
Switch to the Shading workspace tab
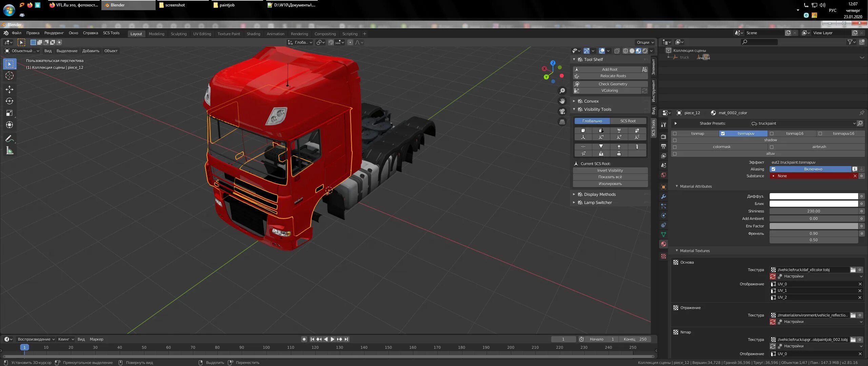(x=253, y=34)
